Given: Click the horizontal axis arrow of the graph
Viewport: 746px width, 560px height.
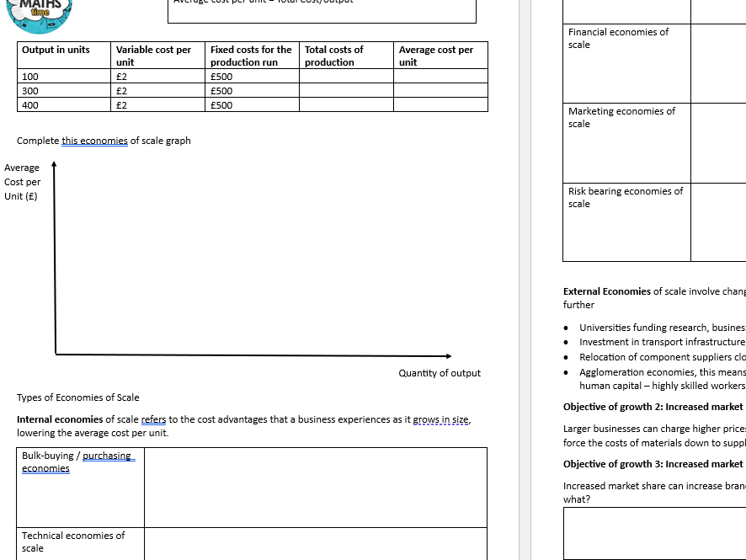Looking at the screenshot, I should tap(253, 355).
